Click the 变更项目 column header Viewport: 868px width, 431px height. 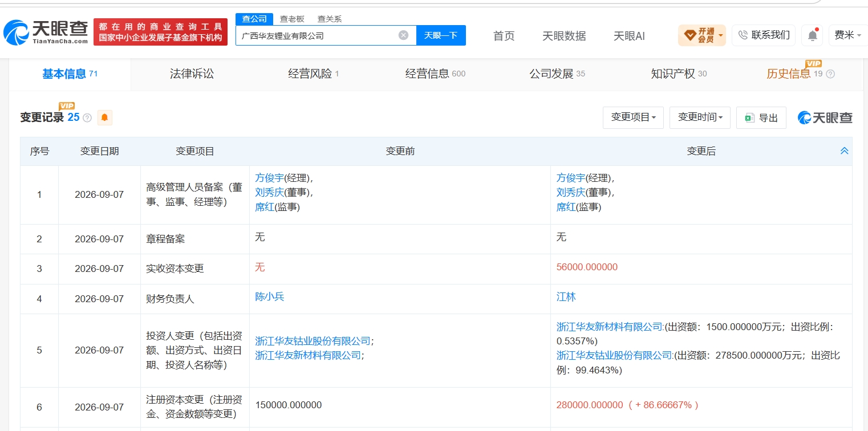[195, 152]
